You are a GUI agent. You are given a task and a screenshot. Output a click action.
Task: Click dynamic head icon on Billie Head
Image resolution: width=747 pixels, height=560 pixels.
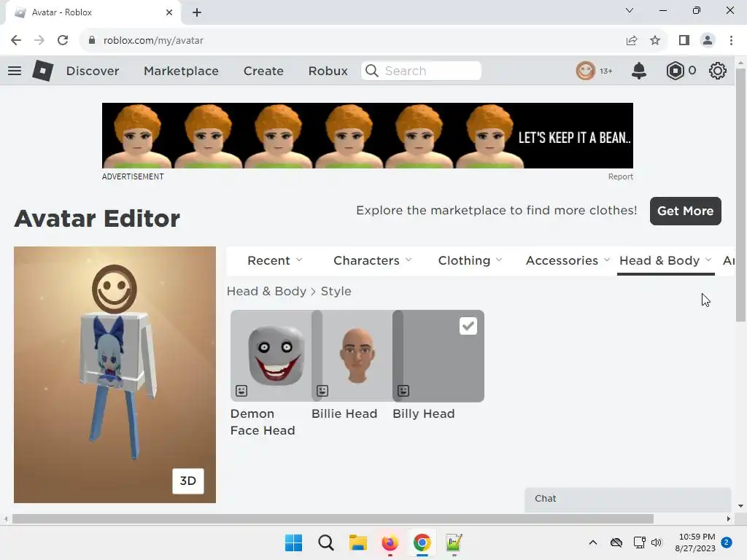[322, 391]
